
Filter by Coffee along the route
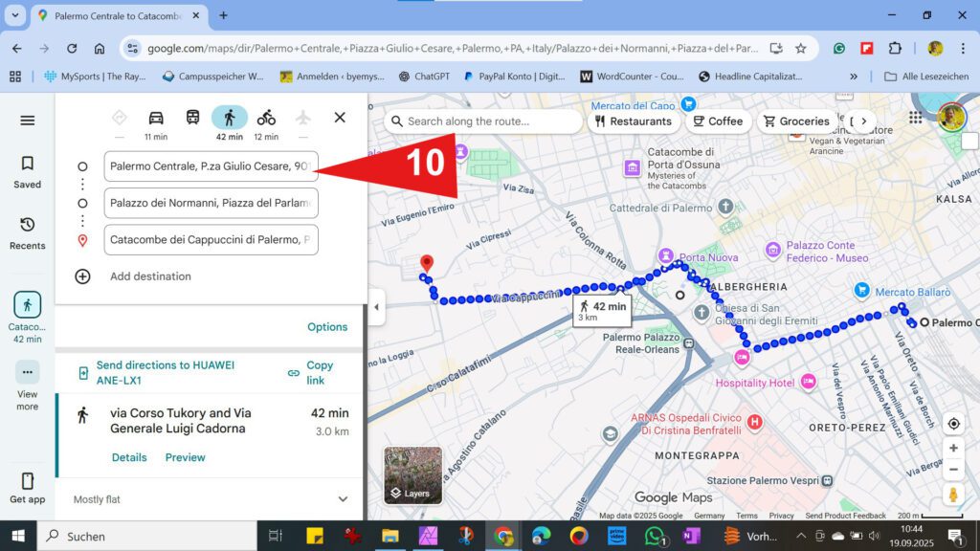[x=718, y=121]
